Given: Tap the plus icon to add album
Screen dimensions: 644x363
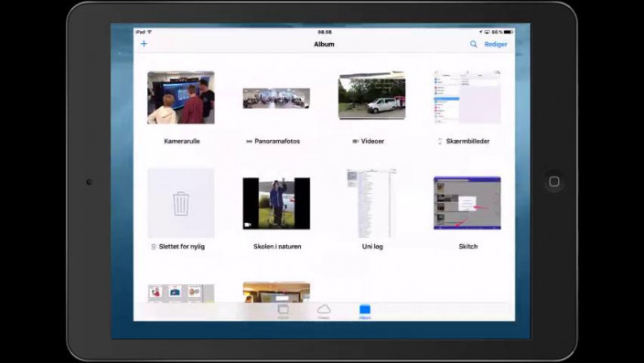Looking at the screenshot, I should (144, 44).
